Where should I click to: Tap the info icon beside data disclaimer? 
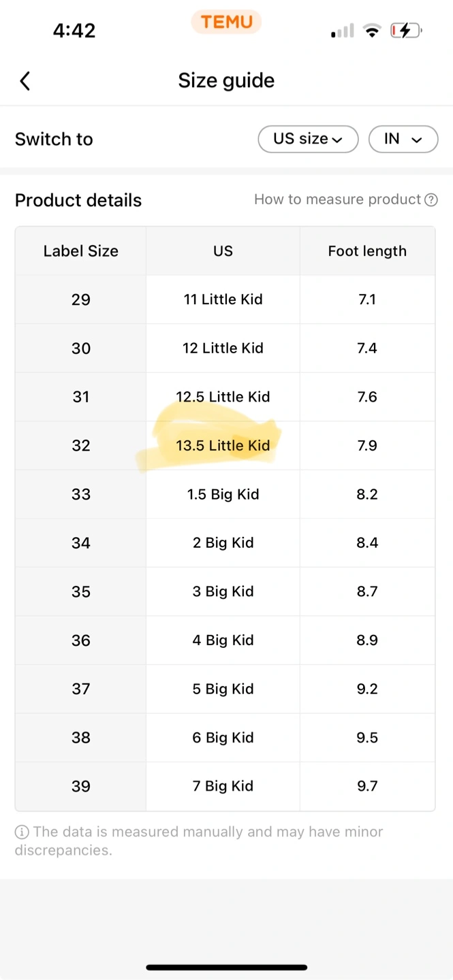pyautogui.click(x=22, y=832)
